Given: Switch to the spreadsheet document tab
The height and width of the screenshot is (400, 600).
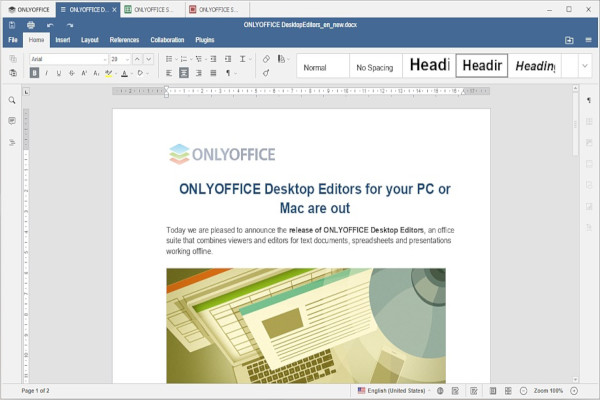Looking at the screenshot, I should pos(152,10).
